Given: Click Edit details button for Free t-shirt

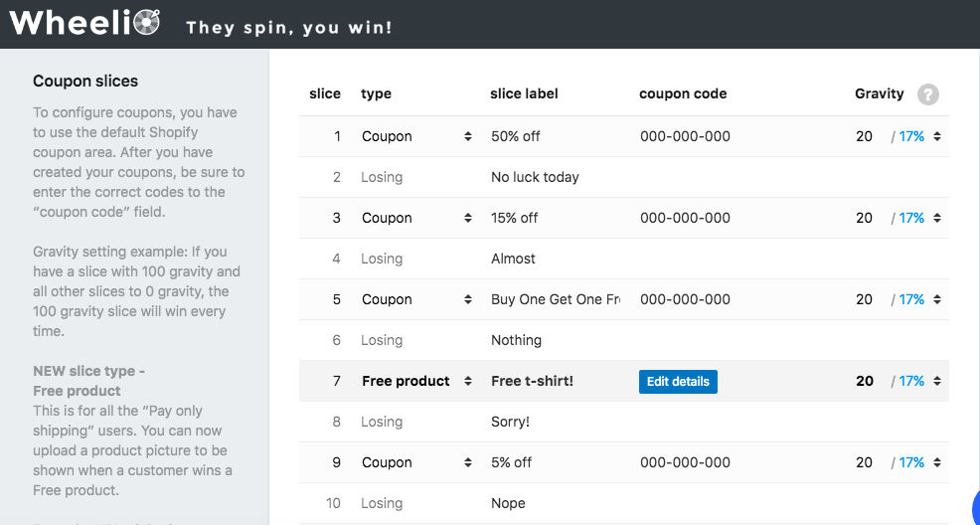Looking at the screenshot, I should 678,382.
